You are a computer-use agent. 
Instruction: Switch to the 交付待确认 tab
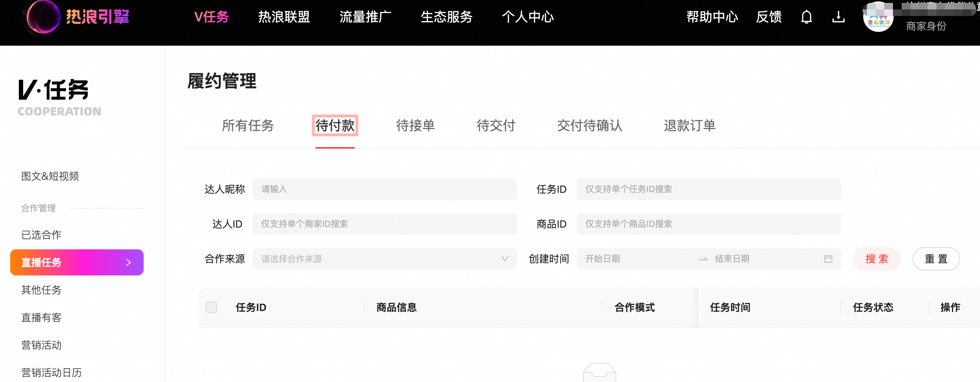click(589, 125)
